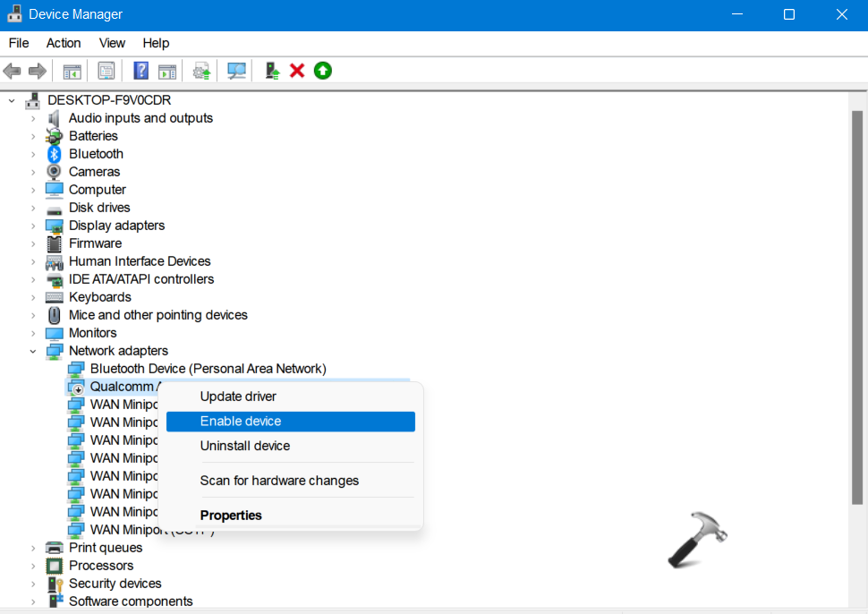Click the Show/Hide console tree icon
Image resolution: width=868 pixels, height=614 pixels.
[x=72, y=71]
